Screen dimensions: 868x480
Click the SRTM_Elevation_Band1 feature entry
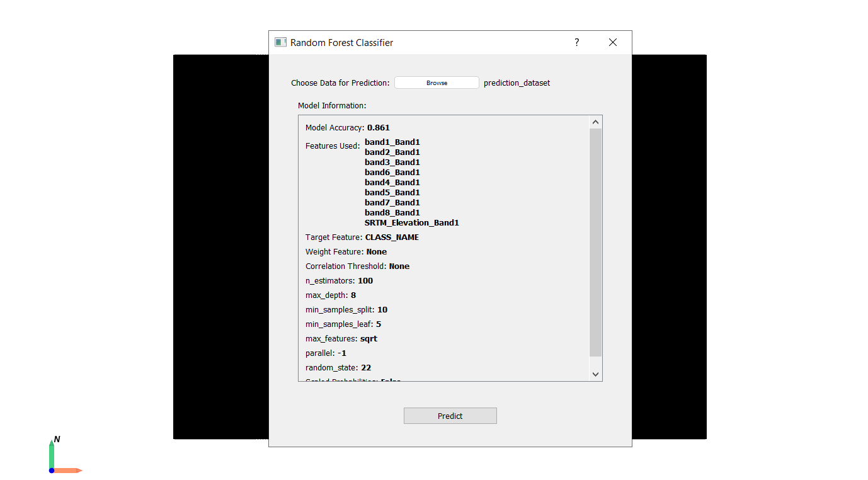pyautogui.click(x=411, y=223)
